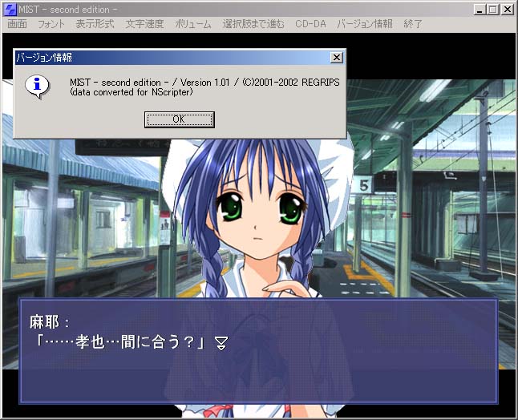The height and width of the screenshot is (420, 518).
Task: Click the text advance arrow in dialogue box
Action: (x=221, y=343)
